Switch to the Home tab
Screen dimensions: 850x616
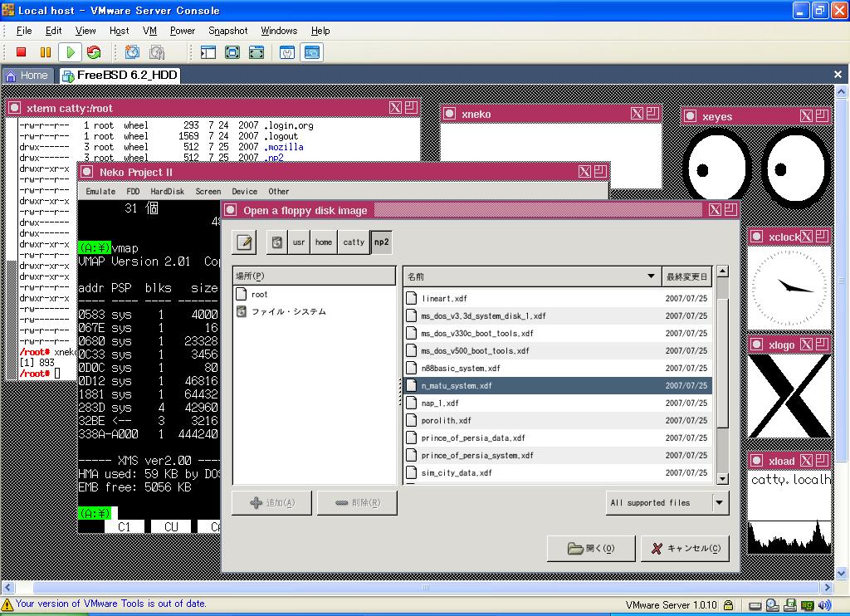pos(27,76)
